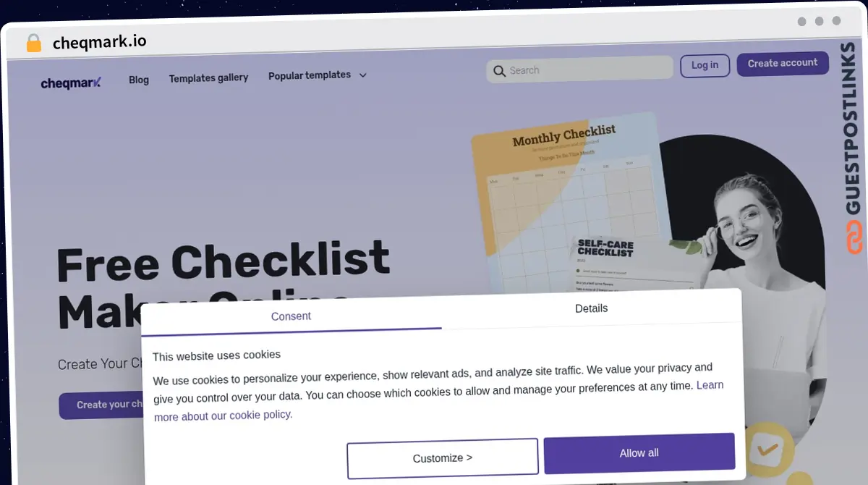The image size is (868, 485).
Task: Click the Log in button
Action: pyautogui.click(x=705, y=65)
